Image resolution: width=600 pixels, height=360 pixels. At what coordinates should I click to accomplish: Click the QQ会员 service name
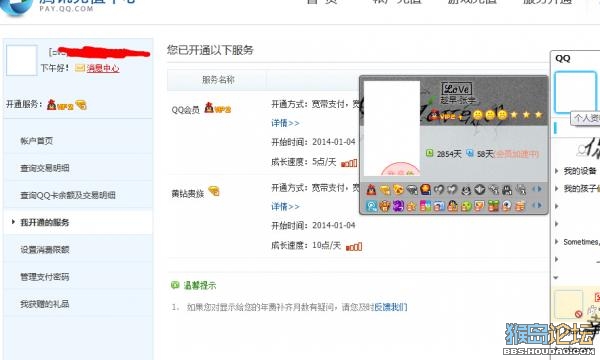[186, 110]
